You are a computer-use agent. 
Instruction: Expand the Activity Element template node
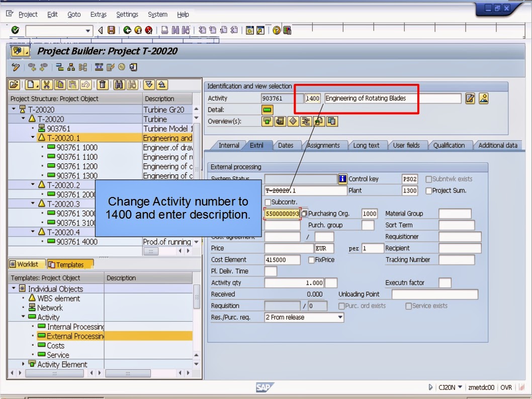pyautogui.click(x=24, y=364)
